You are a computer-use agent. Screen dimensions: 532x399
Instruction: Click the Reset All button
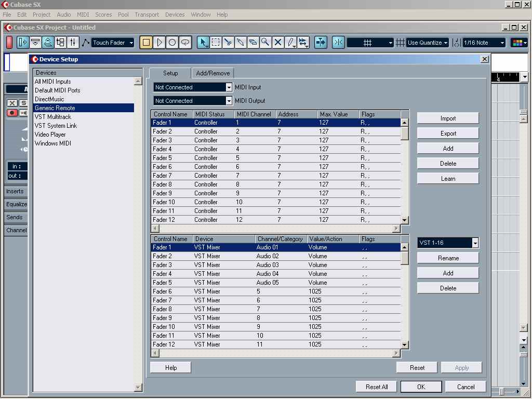[377, 387]
